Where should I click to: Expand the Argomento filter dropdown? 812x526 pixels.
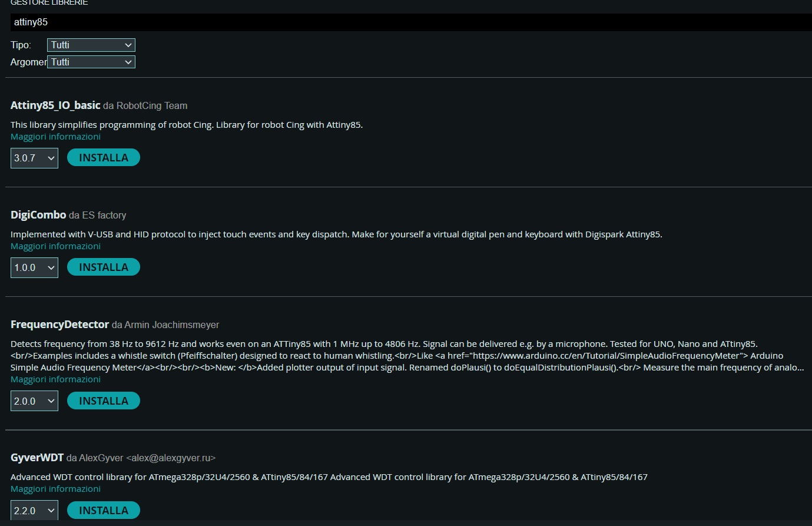coord(91,62)
